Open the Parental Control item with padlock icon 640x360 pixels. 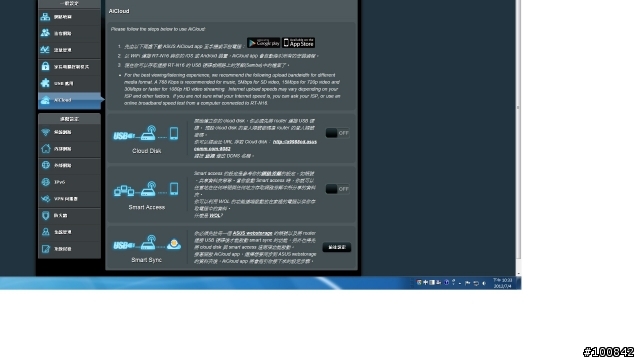[69, 67]
